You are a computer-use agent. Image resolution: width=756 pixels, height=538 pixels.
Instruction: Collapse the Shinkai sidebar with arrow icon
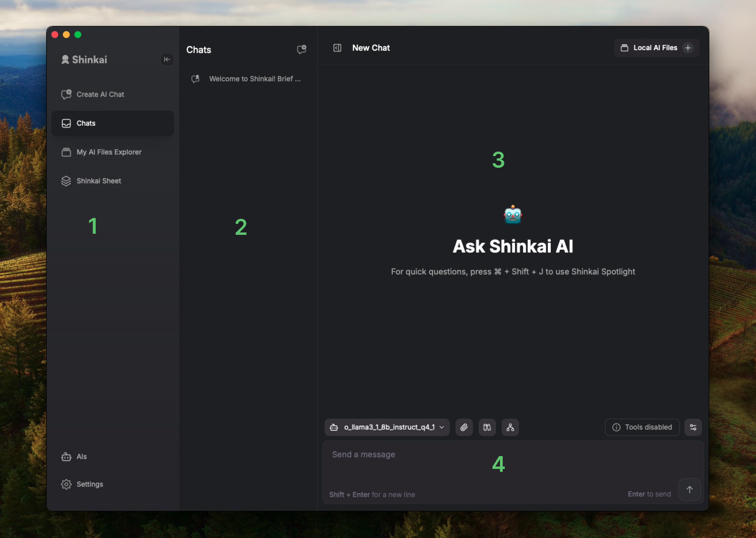coord(167,59)
